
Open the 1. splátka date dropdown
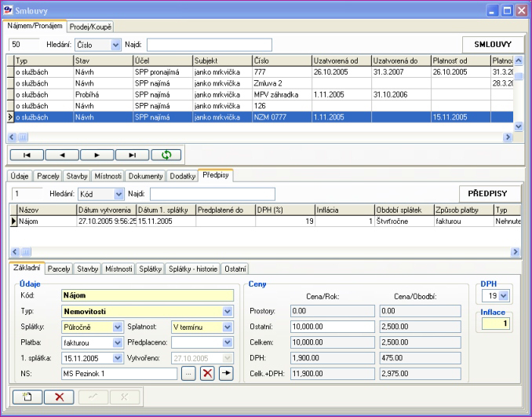[118, 358]
